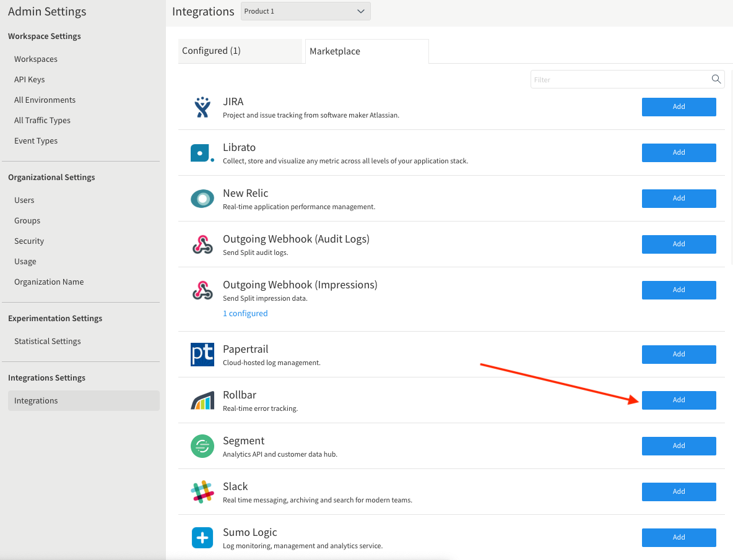Click the Slack logo icon
The width and height of the screenshot is (733, 560).
tap(202, 492)
